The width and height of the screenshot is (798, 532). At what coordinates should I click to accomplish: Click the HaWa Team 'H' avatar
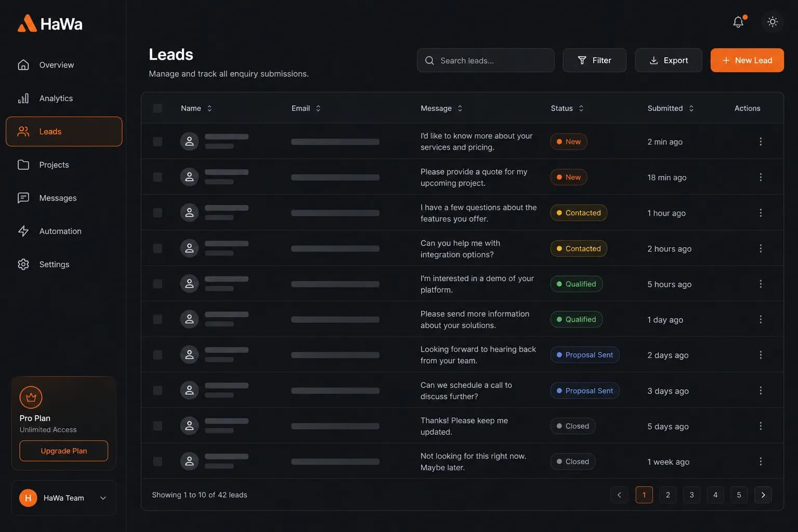(28, 498)
